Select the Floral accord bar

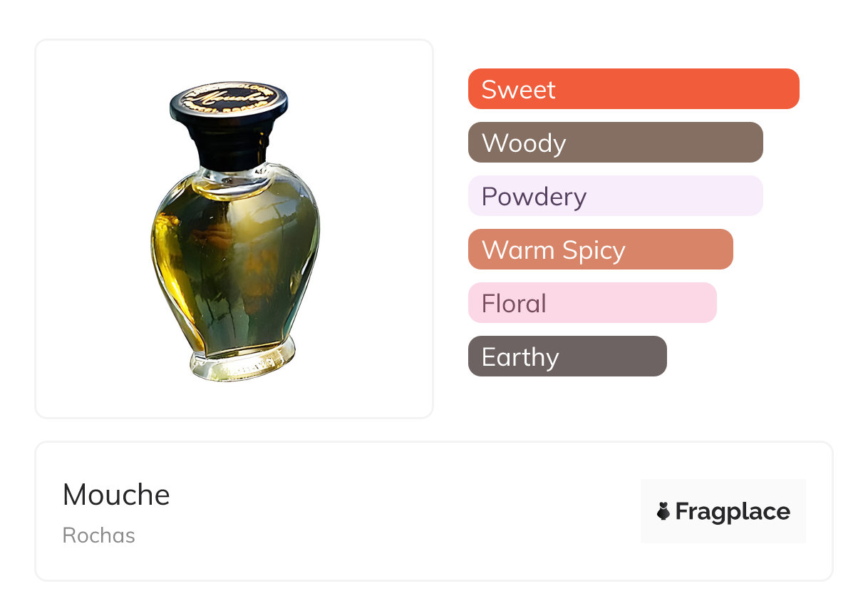(592, 303)
